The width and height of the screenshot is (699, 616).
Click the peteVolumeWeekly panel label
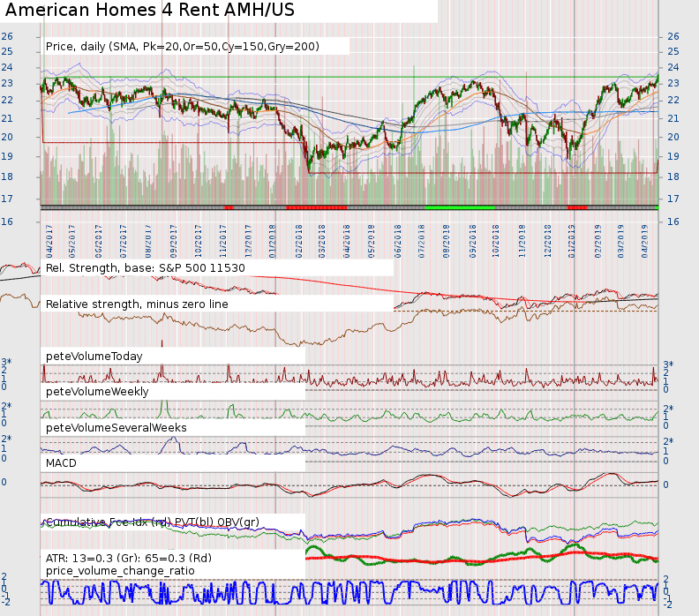click(x=97, y=391)
